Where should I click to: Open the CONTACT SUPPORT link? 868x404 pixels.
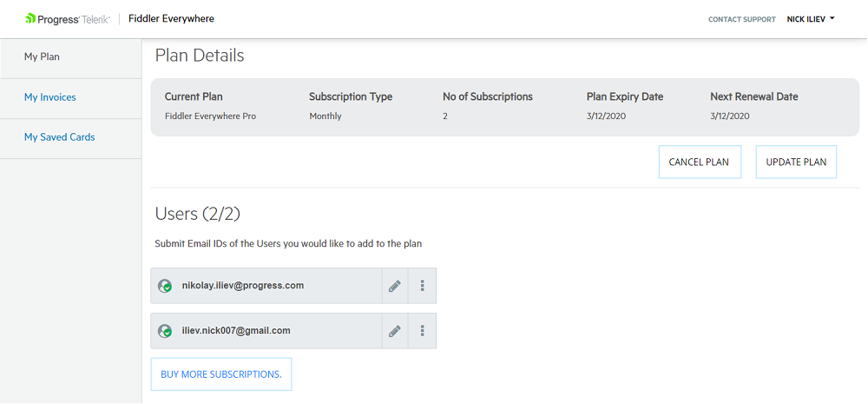pos(742,19)
